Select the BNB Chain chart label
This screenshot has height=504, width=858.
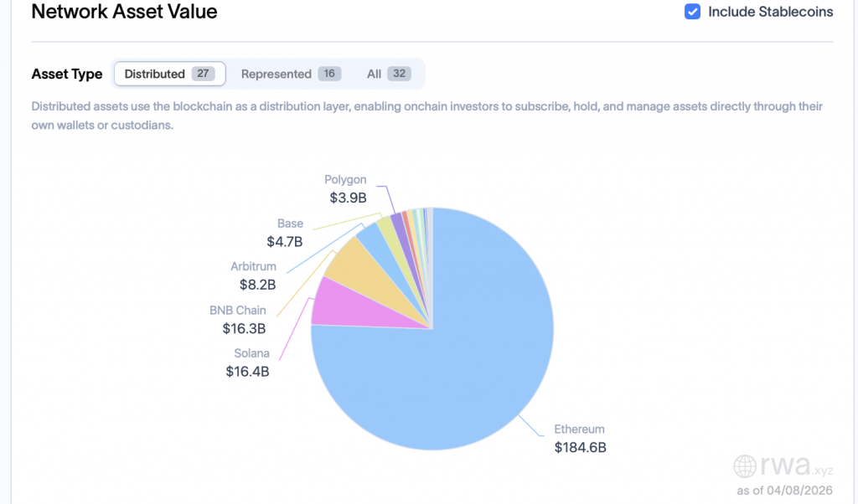[237, 311]
